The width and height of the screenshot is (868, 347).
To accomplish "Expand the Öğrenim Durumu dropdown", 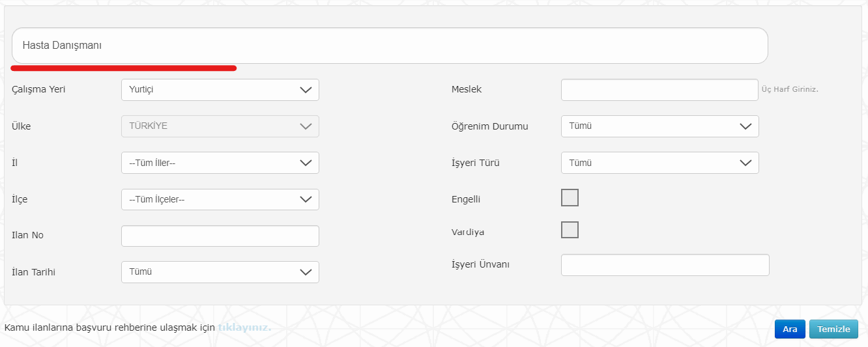I will pos(659,126).
